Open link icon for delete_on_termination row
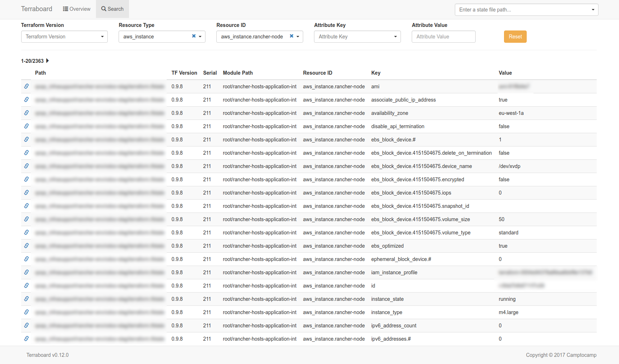The width and height of the screenshot is (619, 364). (26, 153)
